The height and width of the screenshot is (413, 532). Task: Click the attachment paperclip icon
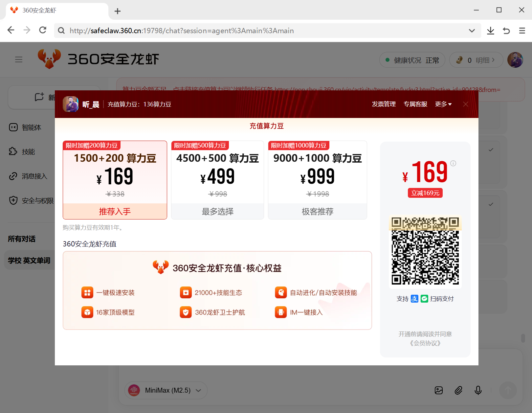(458, 390)
